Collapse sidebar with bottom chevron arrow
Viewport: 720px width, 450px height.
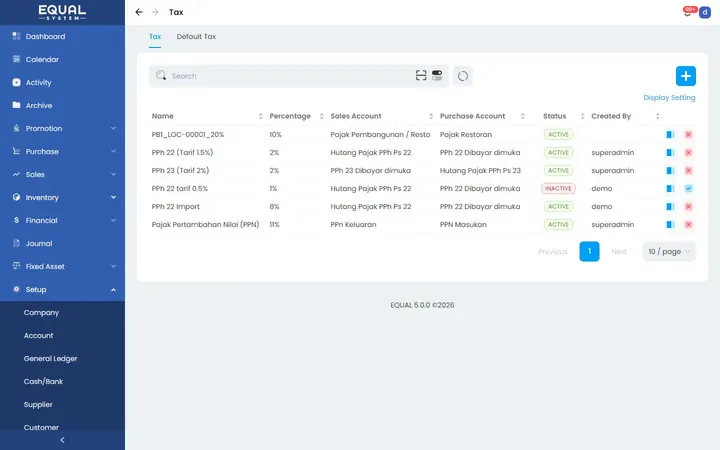coord(62,440)
